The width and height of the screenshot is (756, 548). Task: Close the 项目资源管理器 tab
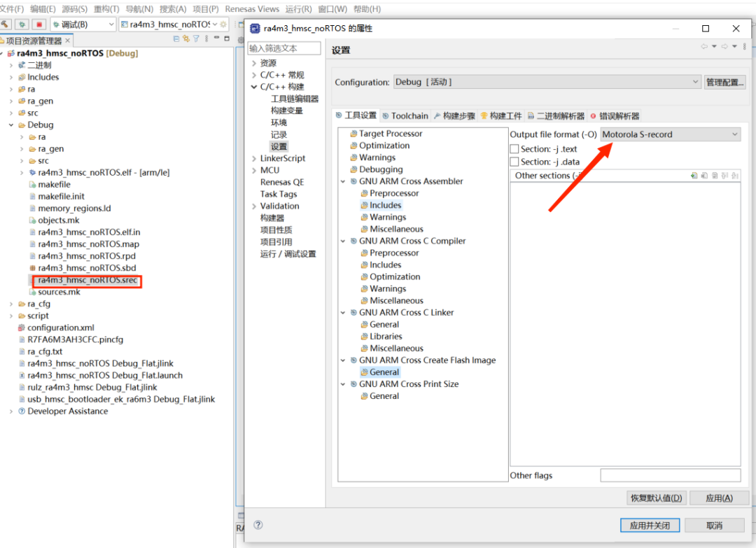(x=67, y=41)
